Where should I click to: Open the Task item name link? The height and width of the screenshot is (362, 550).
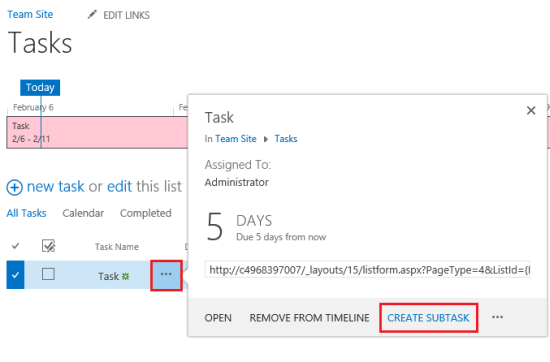point(109,276)
